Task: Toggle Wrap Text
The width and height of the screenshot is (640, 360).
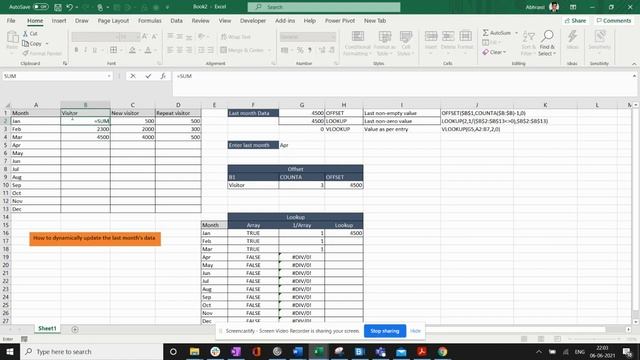Action: [236, 37]
